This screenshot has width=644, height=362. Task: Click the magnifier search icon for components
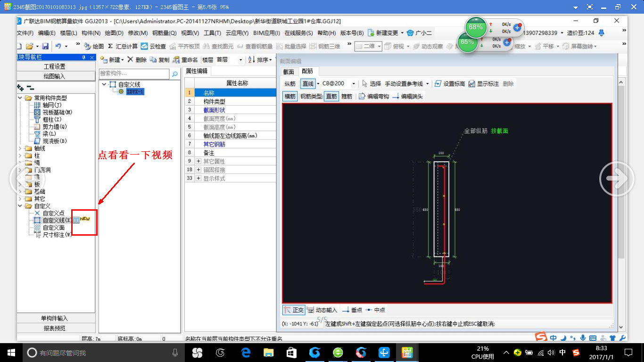click(x=174, y=74)
